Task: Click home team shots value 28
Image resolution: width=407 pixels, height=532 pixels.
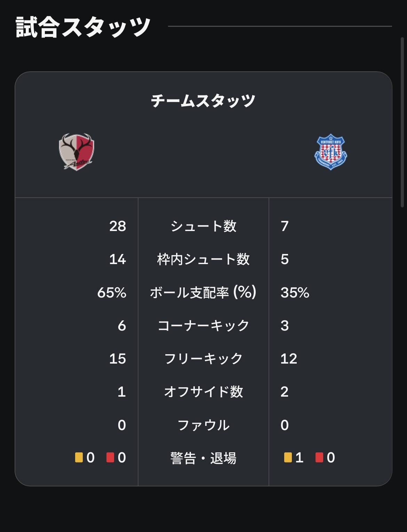Action: [x=118, y=226]
